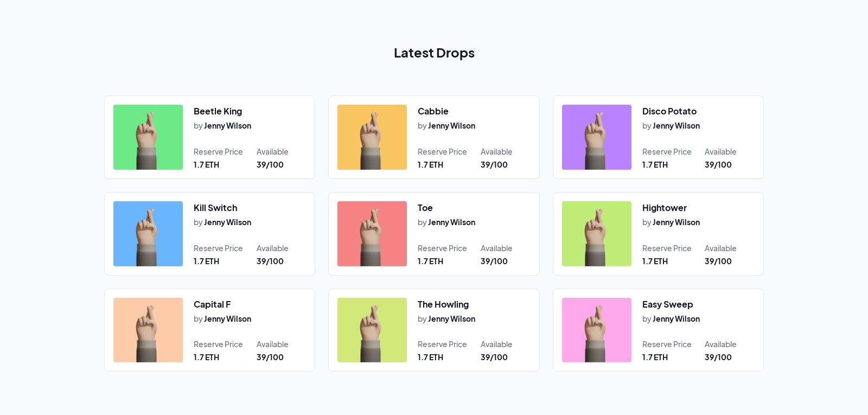
Task: Click 1.7 ETH price on Easy Sweep
Action: (655, 357)
